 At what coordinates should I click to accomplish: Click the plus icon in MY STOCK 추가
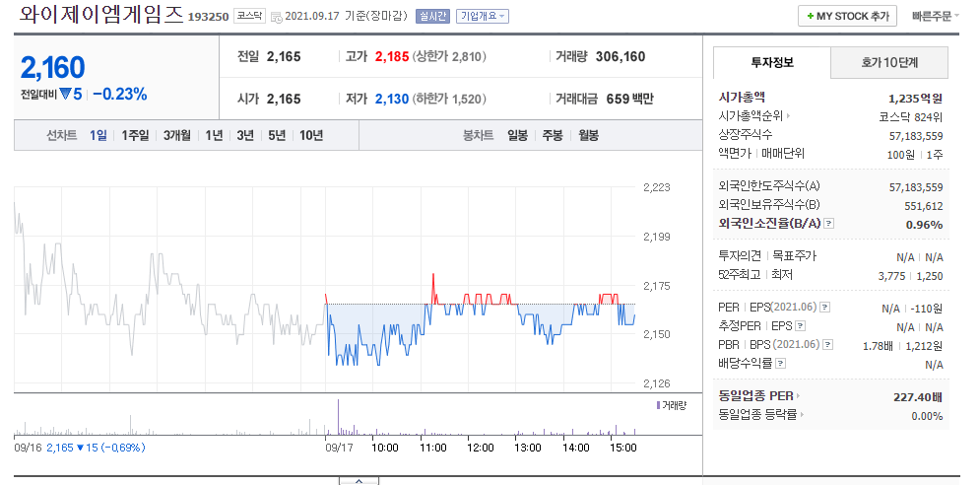tap(811, 17)
